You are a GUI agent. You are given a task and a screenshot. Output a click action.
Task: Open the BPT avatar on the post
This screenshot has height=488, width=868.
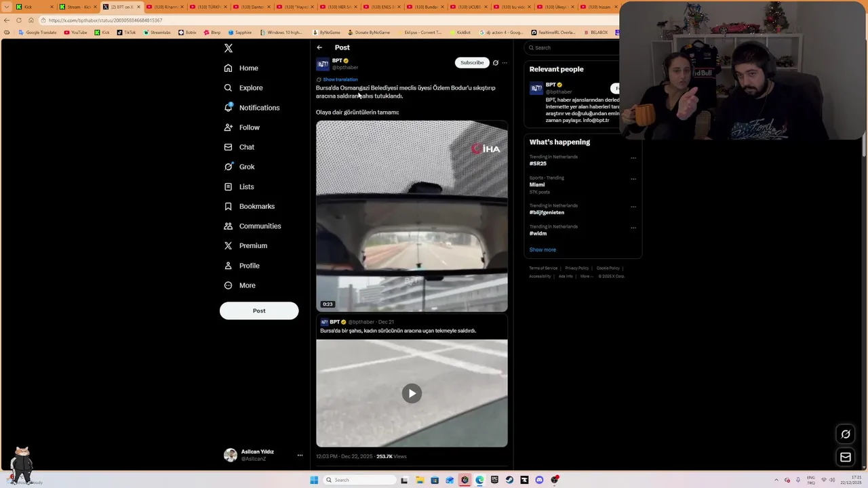323,64
